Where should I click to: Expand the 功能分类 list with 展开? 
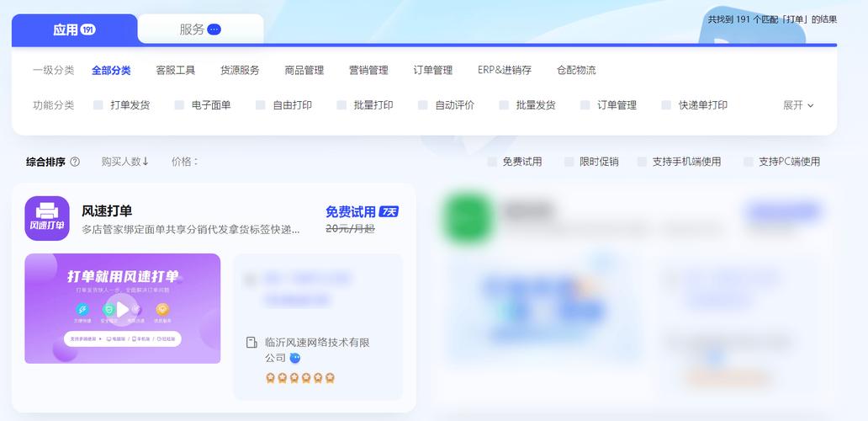click(x=798, y=105)
